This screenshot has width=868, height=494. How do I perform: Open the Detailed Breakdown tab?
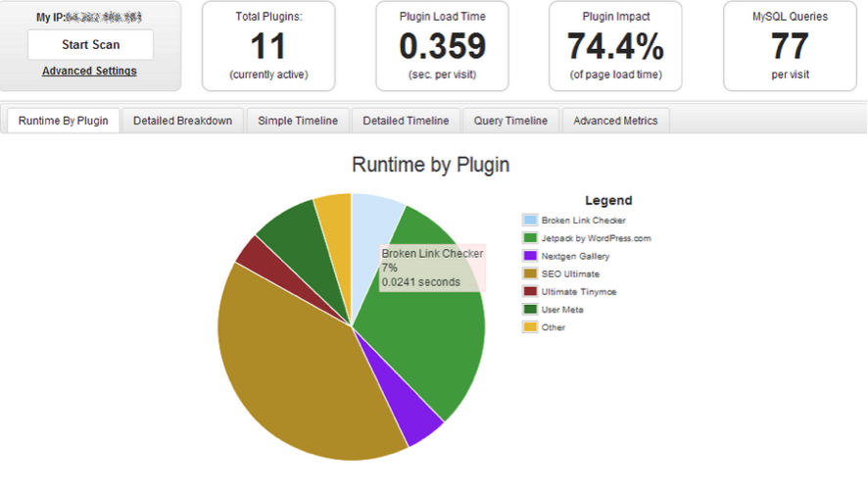tap(182, 121)
